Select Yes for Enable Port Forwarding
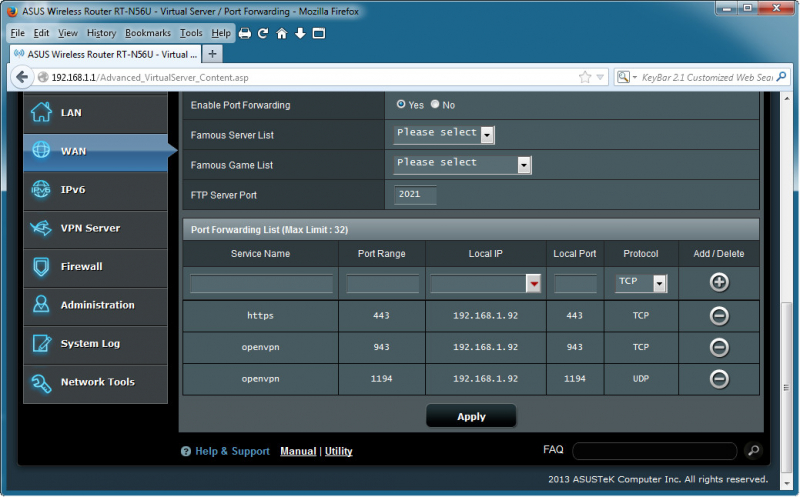The width and height of the screenshot is (800, 497). click(x=402, y=104)
